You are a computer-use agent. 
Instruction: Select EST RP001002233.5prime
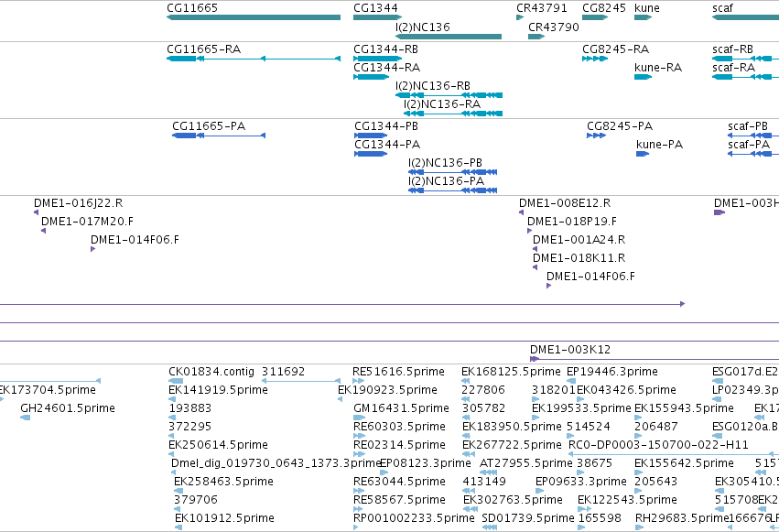tap(414, 518)
